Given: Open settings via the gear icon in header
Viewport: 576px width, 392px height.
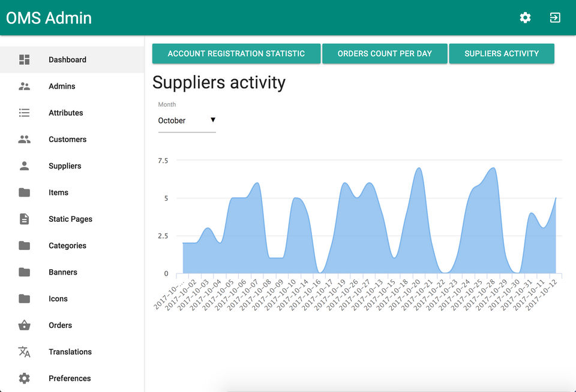Looking at the screenshot, I should (525, 18).
